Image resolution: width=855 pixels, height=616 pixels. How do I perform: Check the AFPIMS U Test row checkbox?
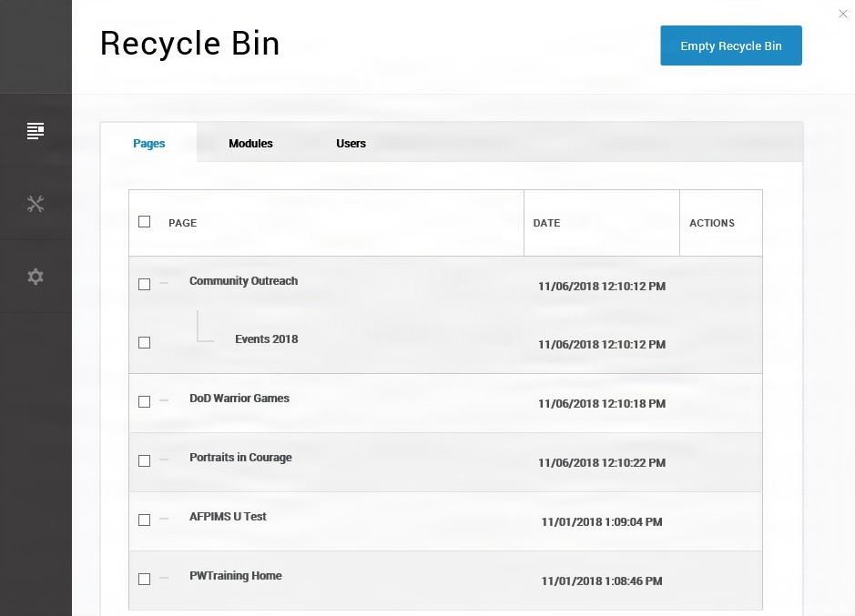pyautogui.click(x=144, y=520)
